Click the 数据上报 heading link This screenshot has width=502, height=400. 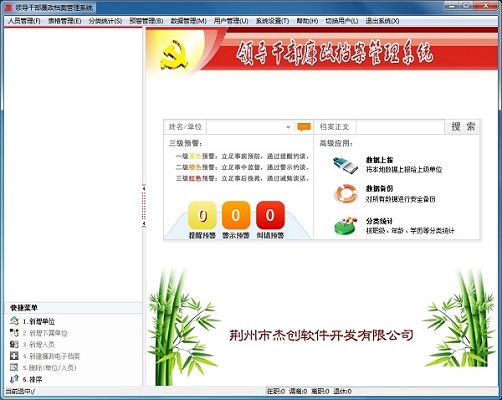(x=379, y=160)
